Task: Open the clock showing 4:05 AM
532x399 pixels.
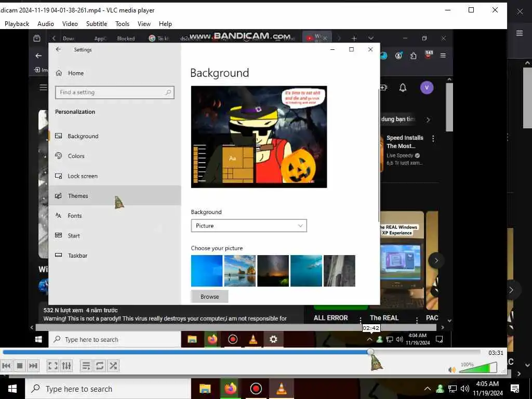Action: point(487,389)
